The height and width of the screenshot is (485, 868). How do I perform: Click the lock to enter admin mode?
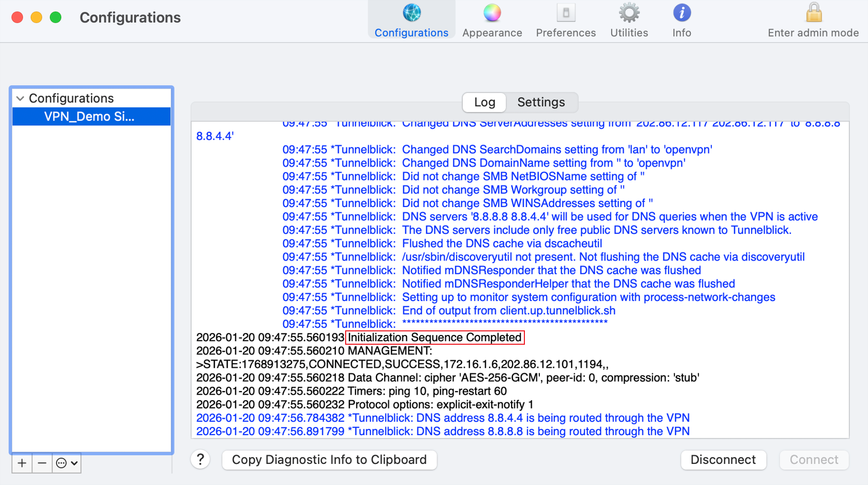813,13
